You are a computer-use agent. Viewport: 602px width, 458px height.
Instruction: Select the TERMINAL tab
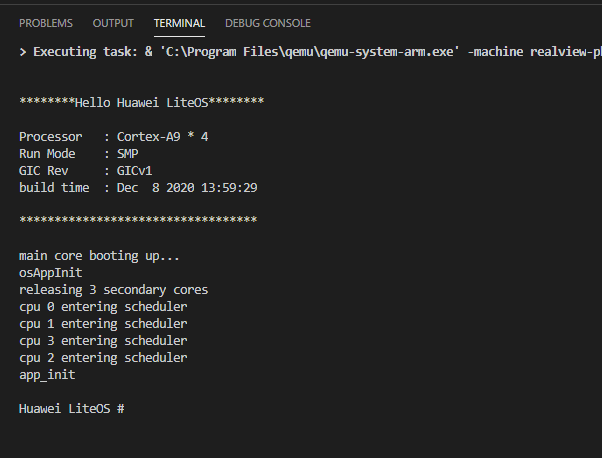pos(179,23)
